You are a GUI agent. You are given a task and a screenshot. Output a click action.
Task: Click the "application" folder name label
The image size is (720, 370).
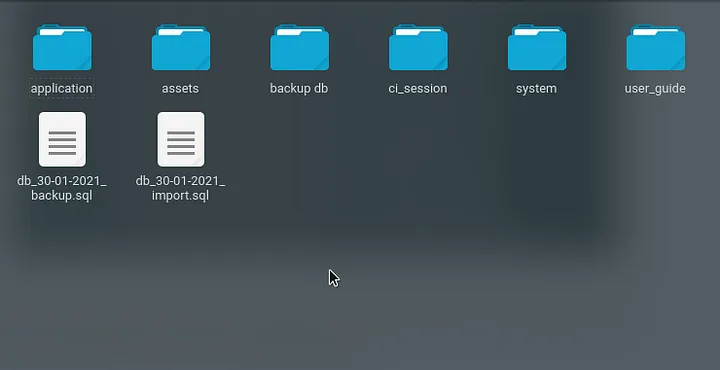click(62, 88)
